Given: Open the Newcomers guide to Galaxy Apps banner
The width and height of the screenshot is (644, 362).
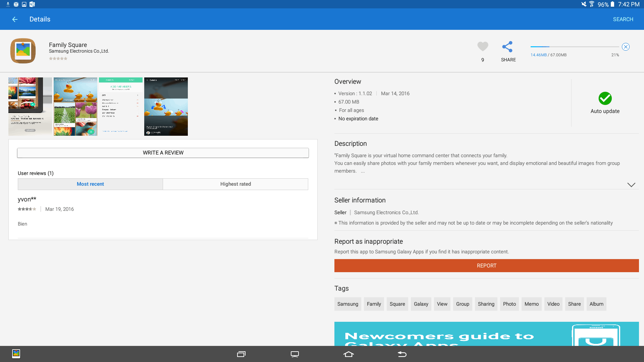Looking at the screenshot, I should 487,334.
